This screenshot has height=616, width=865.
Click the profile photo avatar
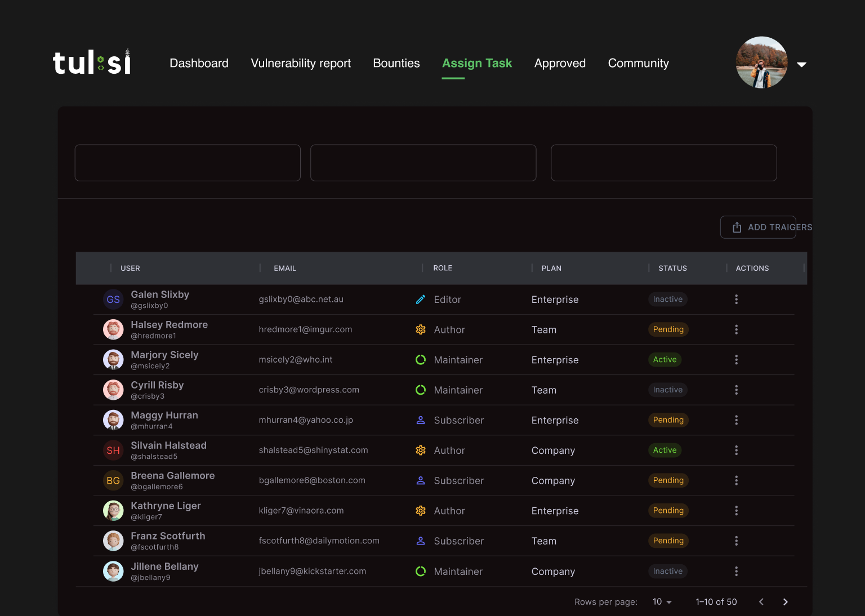pos(761,63)
